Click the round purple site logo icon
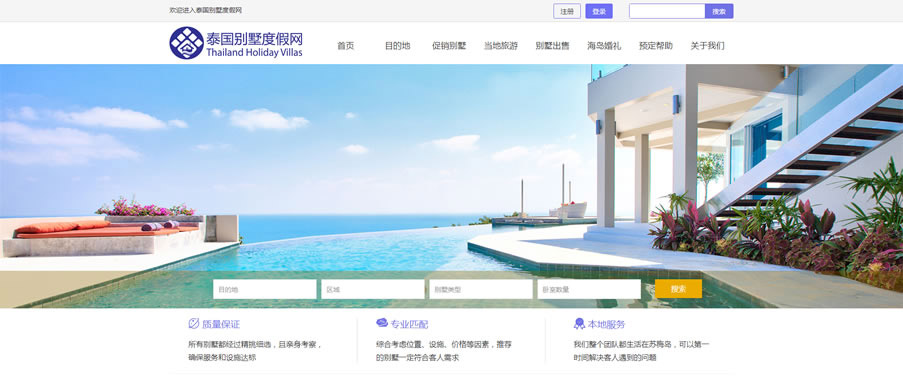Viewport: 903px width, 378px height. 186,43
